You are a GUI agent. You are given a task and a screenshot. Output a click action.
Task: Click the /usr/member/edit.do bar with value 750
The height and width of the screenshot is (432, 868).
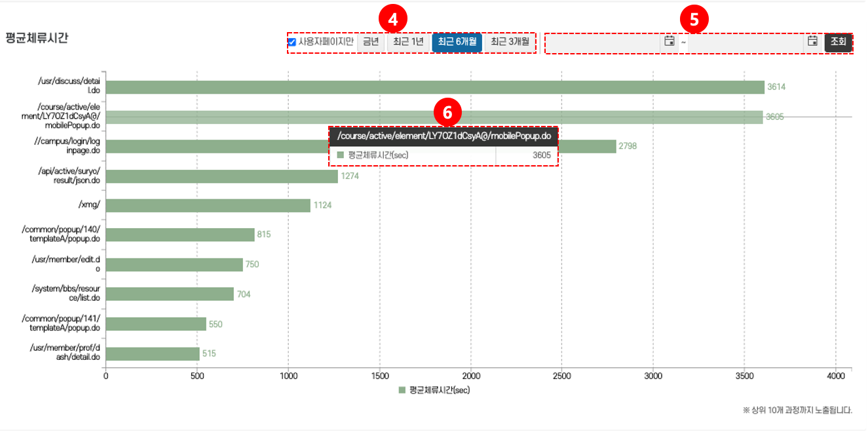coord(174,264)
